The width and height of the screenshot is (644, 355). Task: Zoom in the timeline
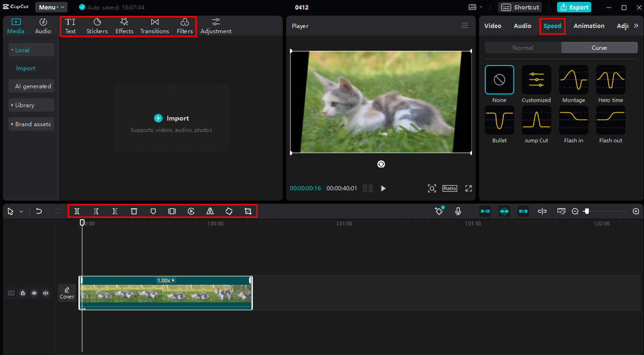(x=636, y=211)
